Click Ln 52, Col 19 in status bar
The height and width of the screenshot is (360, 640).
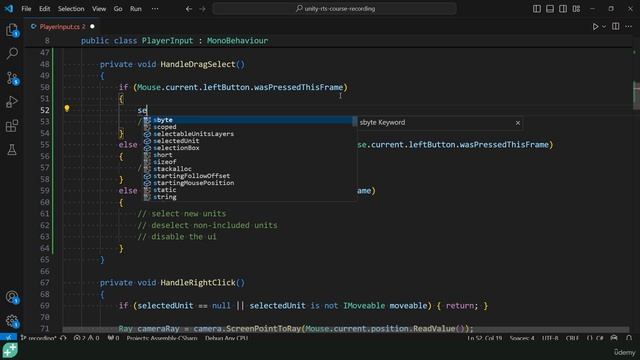[484, 338]
